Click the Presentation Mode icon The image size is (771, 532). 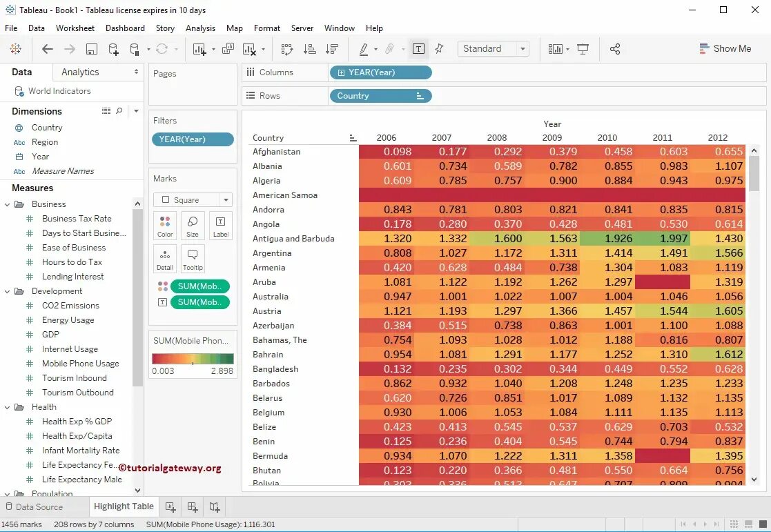tap(583, 49)
